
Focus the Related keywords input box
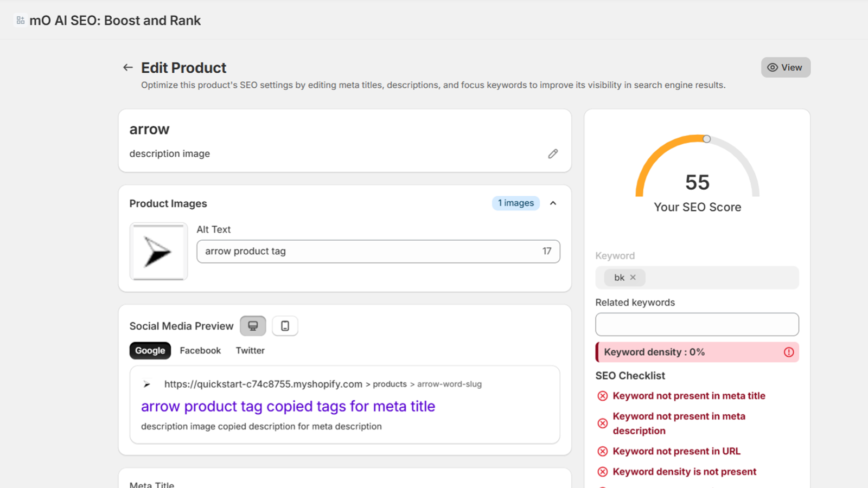697,324
